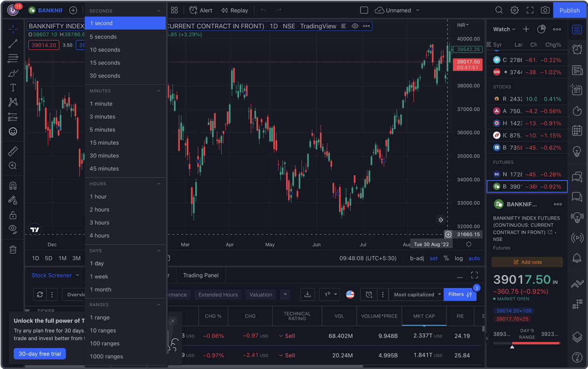Open the emoji icons tool
588x369 pixels.
pyautogui.click(x=13, y=132)
